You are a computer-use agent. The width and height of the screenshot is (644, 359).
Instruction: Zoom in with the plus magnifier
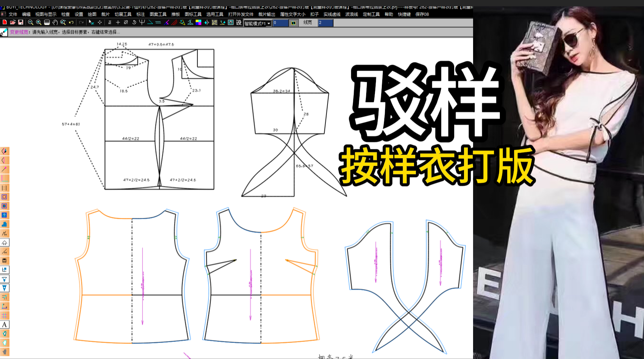click(39, 22)
